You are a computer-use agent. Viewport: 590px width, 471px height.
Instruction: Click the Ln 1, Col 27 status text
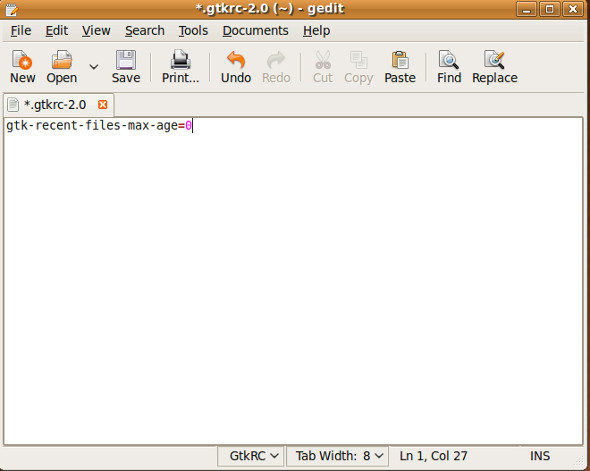coord(433,456)
